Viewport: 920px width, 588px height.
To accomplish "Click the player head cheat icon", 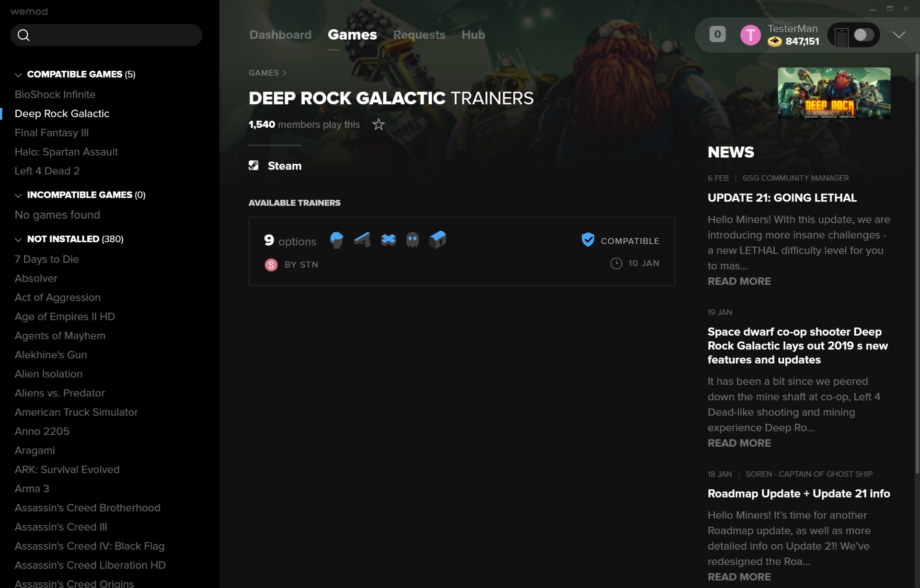I will pyautogui.click(x=337, y=240).
